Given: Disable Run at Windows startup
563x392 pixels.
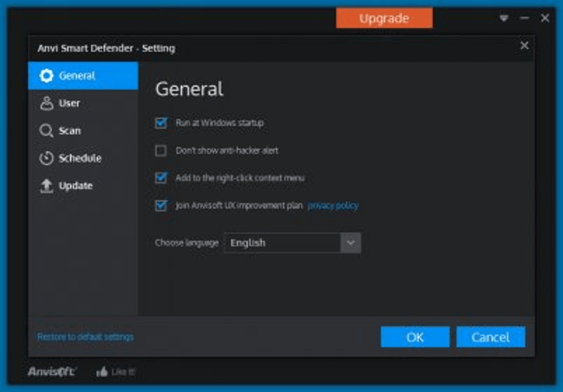Looking at the screenshot, I should click(161, 124).
